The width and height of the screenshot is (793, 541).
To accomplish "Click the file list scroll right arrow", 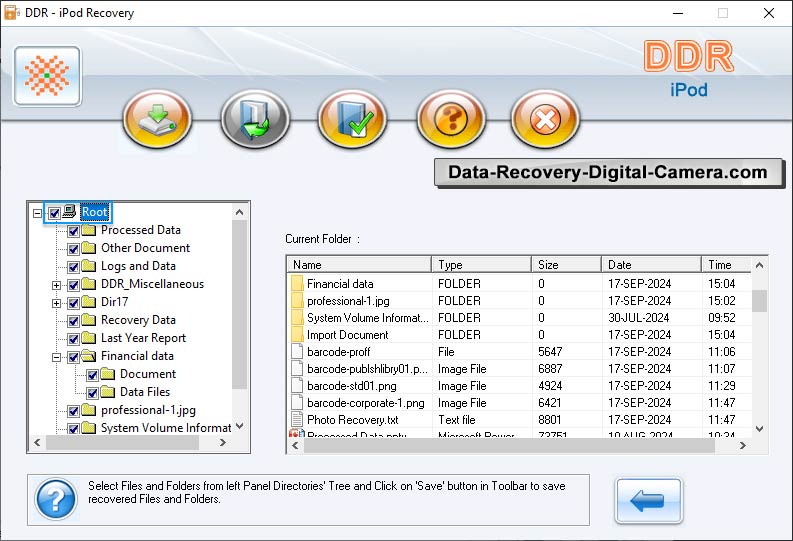I will point(742,445).
